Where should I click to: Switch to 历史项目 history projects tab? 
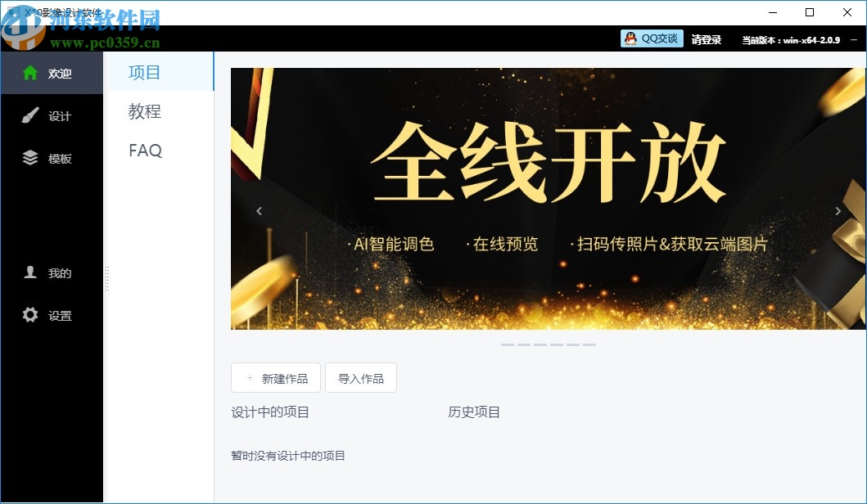(473, 412)
